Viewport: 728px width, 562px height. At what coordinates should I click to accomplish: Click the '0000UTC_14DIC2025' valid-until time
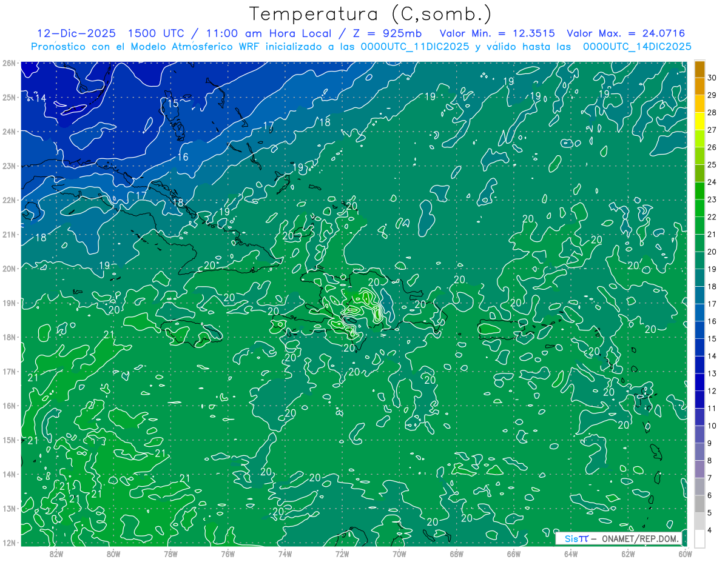tap(637, 47)
